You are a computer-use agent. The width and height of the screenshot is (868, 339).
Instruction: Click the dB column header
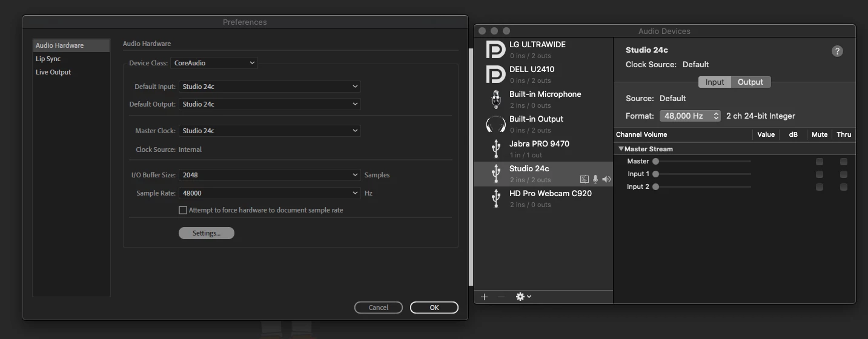(793, 134)
